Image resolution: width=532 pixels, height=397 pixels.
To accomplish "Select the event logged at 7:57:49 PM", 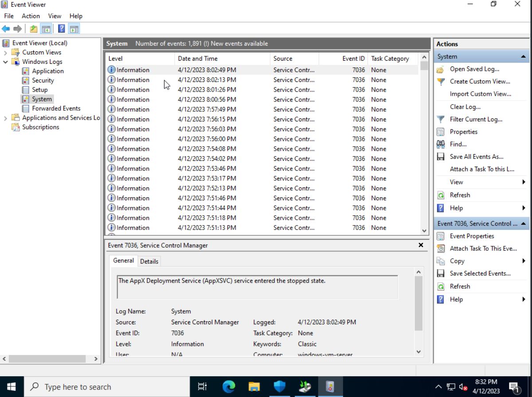I will click(199, 109).
